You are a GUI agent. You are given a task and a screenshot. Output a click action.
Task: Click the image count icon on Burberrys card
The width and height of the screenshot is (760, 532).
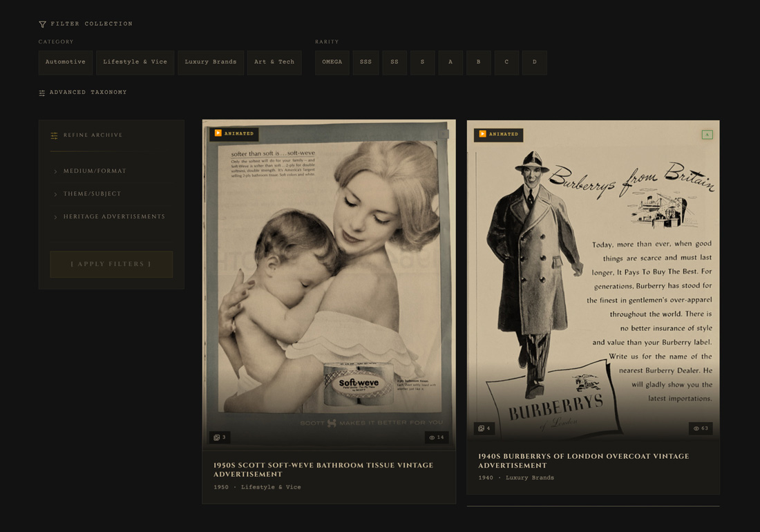pyautogui.click(x=481, y=428)
